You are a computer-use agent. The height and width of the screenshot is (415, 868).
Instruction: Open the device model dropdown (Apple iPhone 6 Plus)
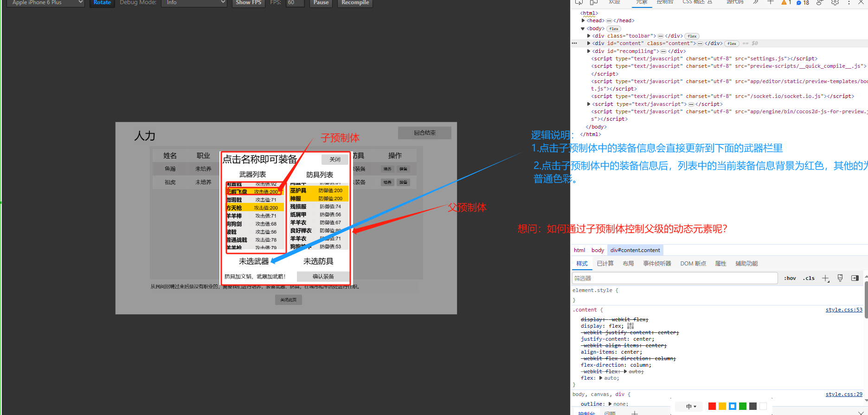[x=45, y=3]
